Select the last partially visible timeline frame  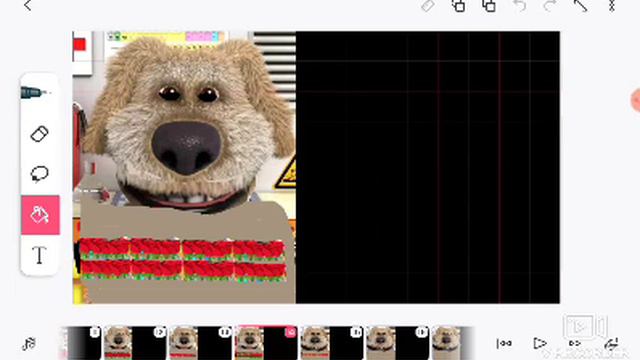pyautogui.click(x=452, y=343)
